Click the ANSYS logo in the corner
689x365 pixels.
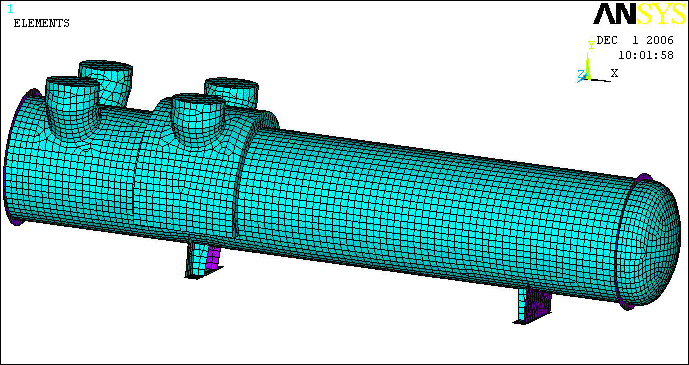click(x=640, y=13)
